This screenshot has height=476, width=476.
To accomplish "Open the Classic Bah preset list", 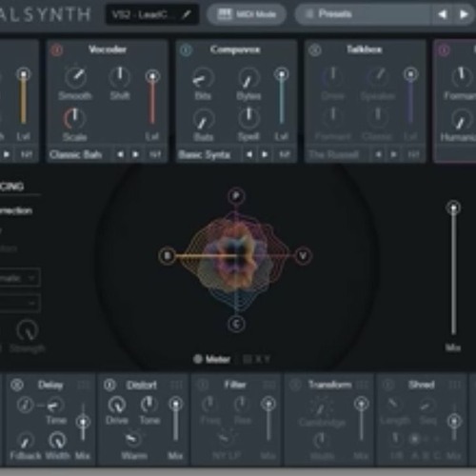I will click(76, 154).
